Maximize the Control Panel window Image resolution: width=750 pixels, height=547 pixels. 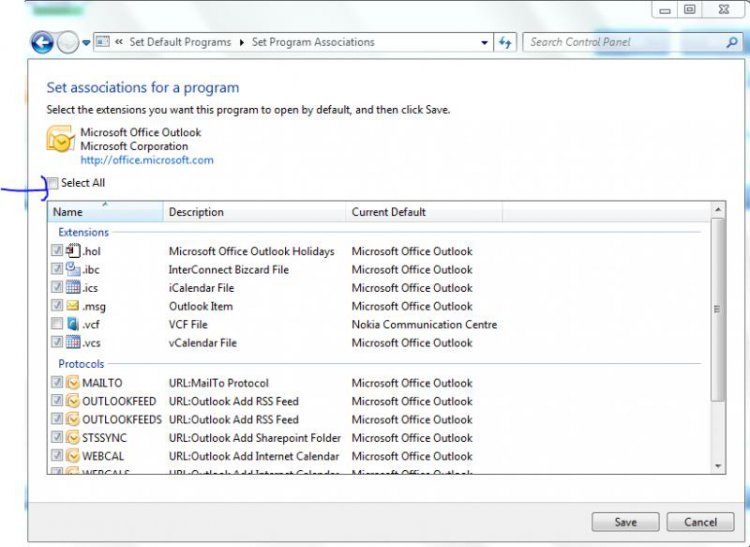coord(689,10)
